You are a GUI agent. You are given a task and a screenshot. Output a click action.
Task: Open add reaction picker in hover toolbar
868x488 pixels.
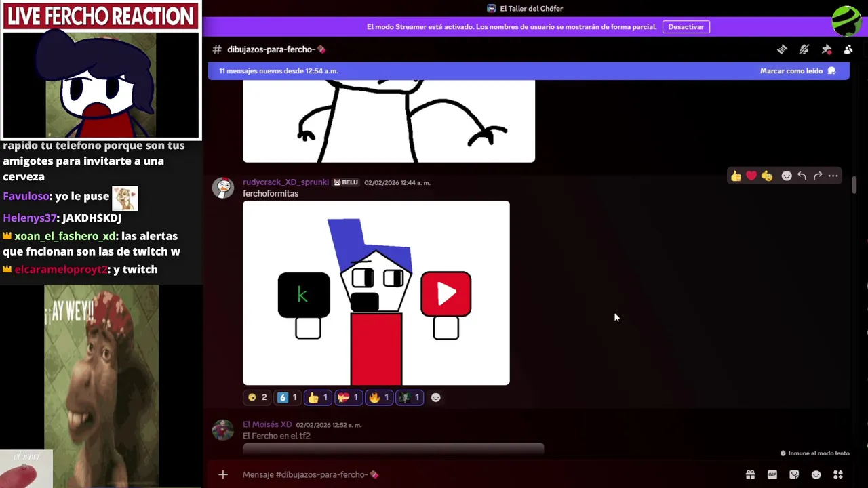click(787, 176)
